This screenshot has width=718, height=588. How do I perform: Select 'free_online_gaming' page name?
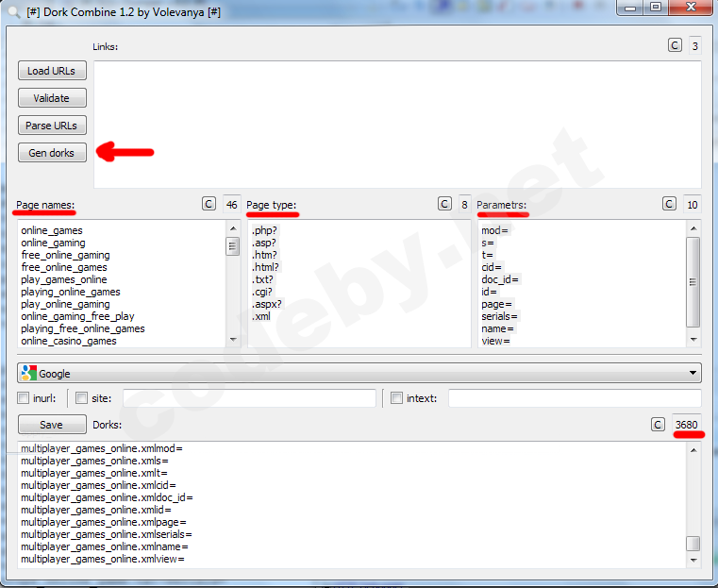pos(65,255)
